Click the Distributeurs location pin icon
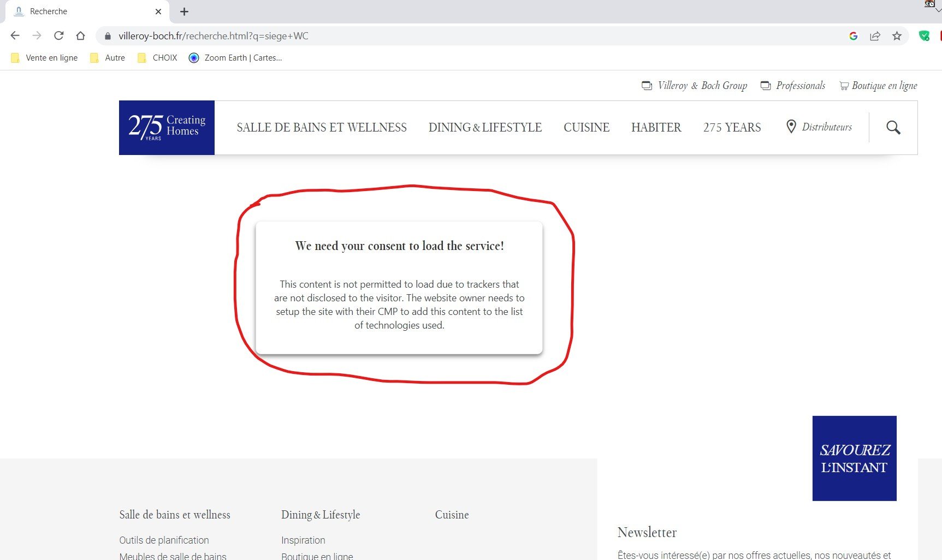This screenshot has height=560, width=942. coord(791,127)
